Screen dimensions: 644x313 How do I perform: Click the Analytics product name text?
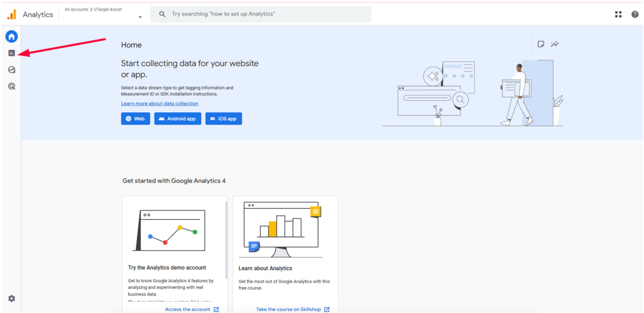click(x=38, y=15)
